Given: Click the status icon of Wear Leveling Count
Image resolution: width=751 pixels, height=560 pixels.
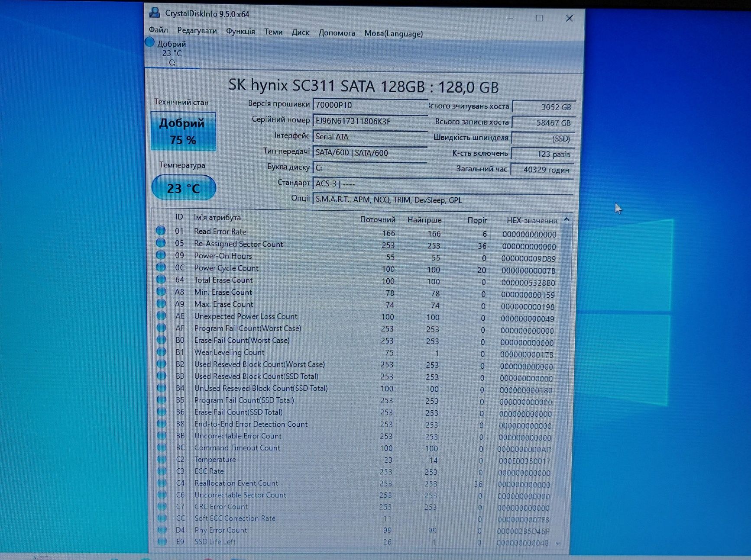Looking at the screenshot, I should [162, 351].
